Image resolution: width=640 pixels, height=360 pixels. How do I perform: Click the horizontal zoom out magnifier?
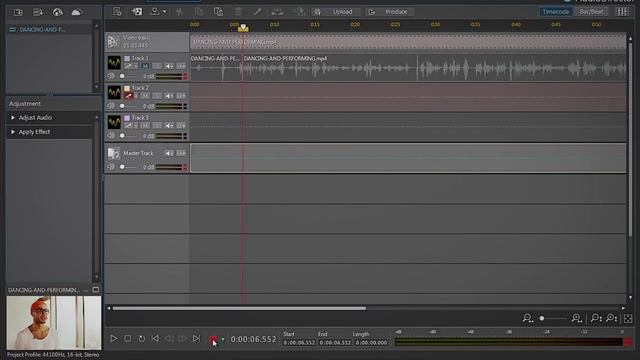[x=528, y=318]
